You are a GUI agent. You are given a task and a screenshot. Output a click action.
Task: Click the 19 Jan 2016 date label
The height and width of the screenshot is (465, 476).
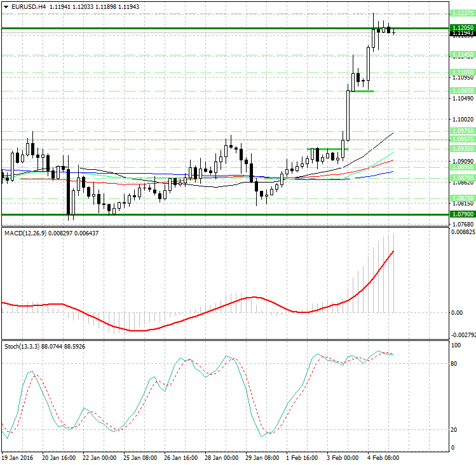coord(17,457)
